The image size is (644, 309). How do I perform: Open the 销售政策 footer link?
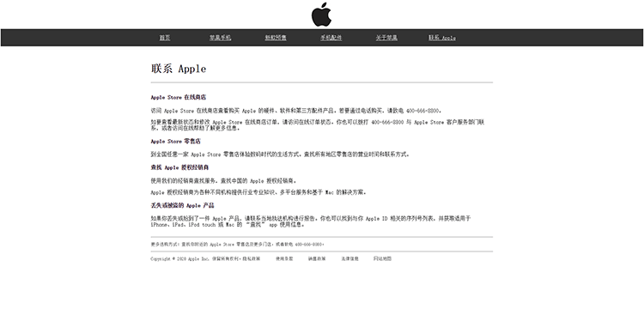coord(317,259)
